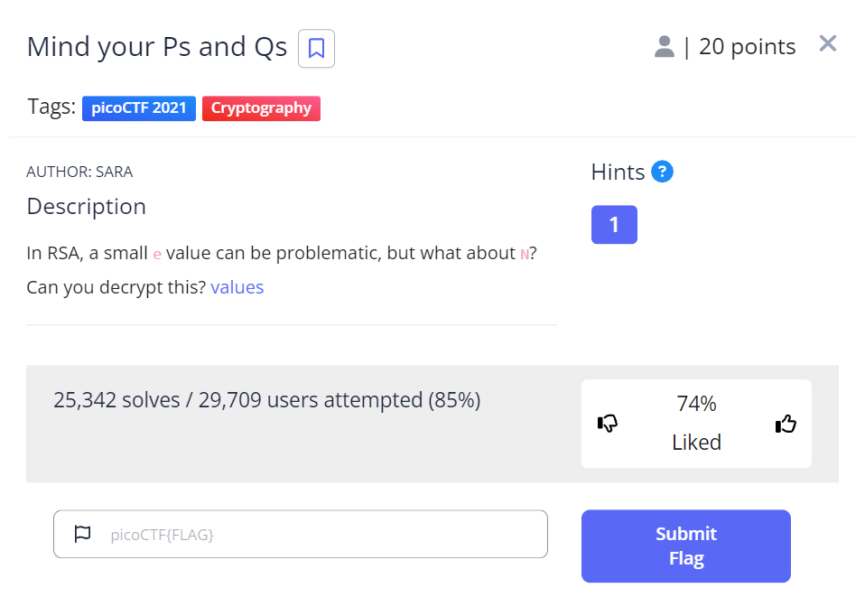This screenshot has height=616, width=865.
Task: Click the blue Hints question mark icon
Action: pos(662,172)
